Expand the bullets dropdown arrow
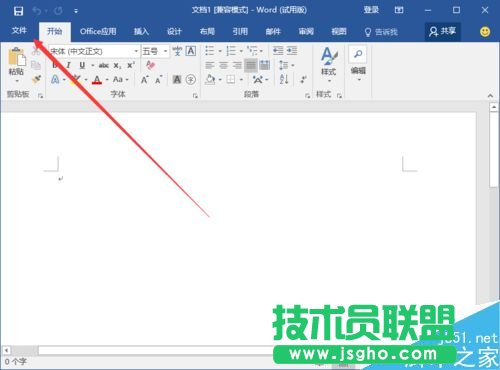The height and width of the screenshot is (370, 500). [220, 51]
